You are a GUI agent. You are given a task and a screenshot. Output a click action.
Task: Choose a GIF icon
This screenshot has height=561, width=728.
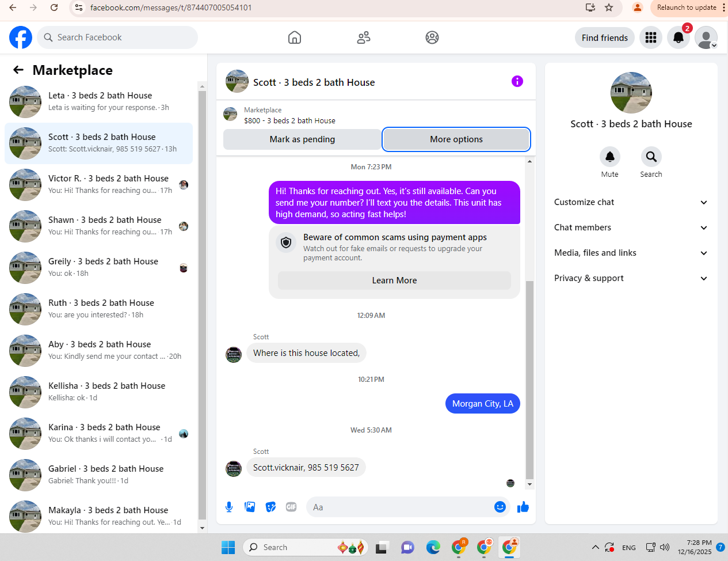click(x=291, y=507)
